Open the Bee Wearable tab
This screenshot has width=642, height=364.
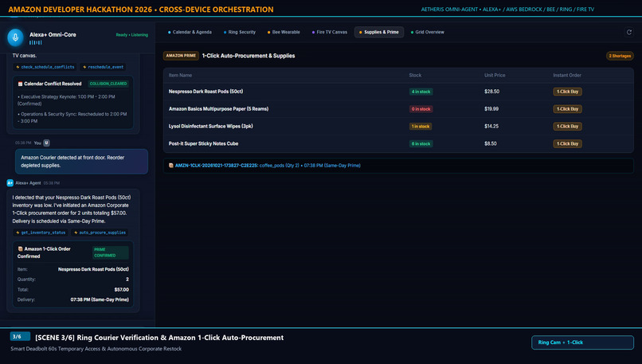(x=284, y=32)
